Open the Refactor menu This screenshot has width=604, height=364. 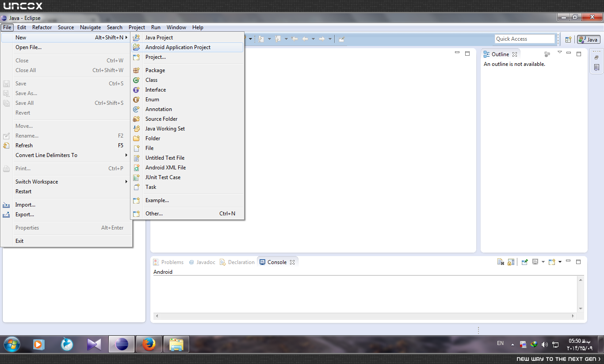click(42, 27)
